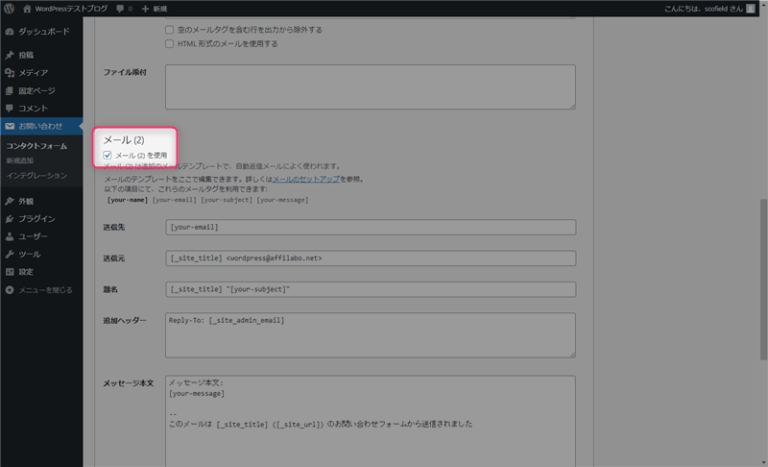Open the メディア media library icon

tap(10, 73)
